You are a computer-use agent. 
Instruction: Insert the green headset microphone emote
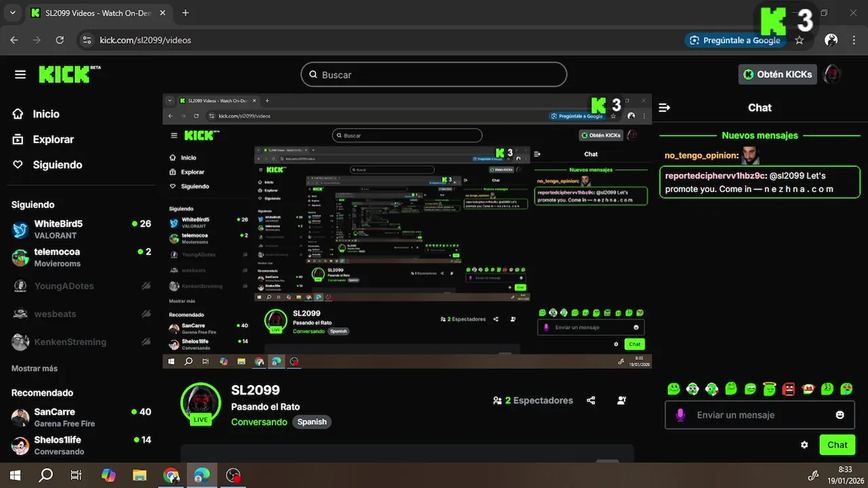pos(711,389)
